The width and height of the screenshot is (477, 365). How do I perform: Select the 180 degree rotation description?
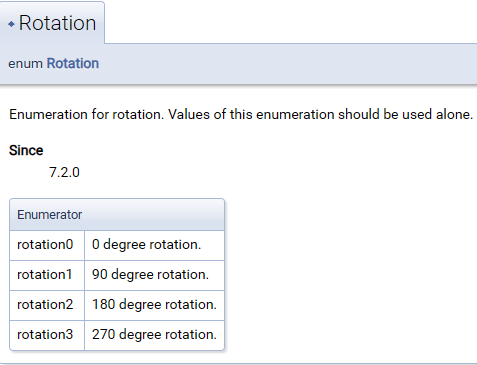154,305
